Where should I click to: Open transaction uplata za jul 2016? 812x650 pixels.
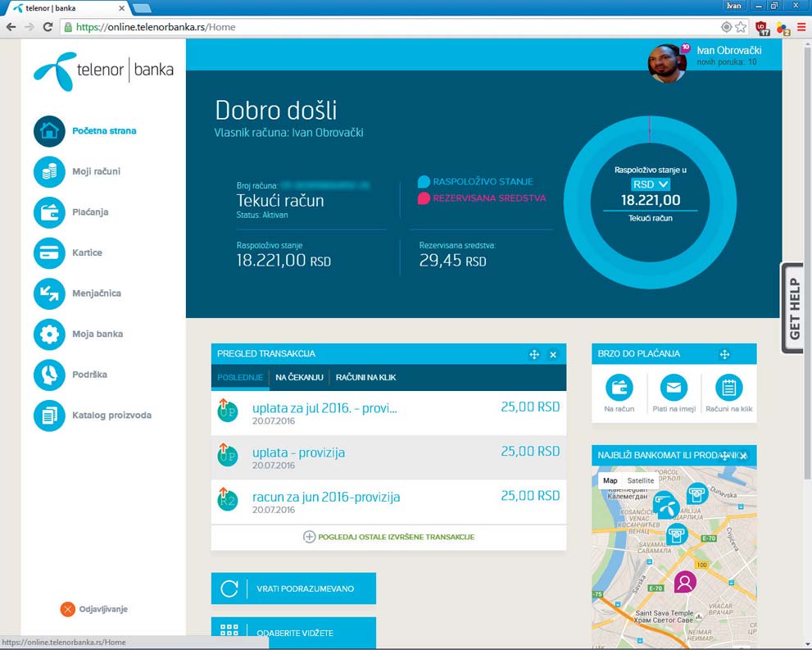tap(388, 413)
